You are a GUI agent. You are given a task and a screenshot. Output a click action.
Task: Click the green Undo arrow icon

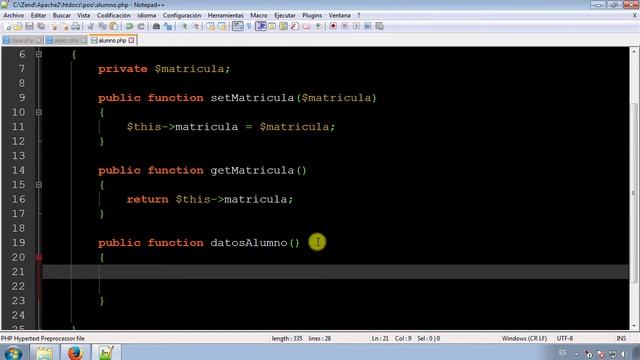[x=129, y=27]
